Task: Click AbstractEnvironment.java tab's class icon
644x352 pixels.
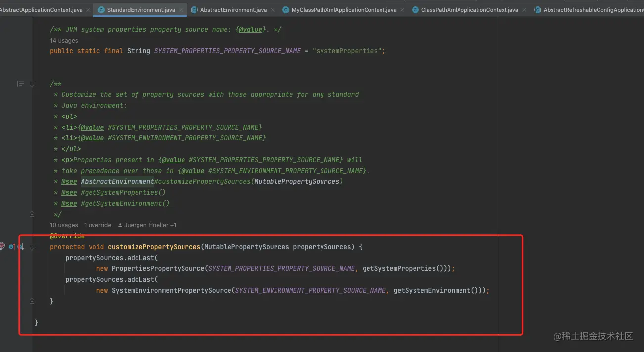Action: (193, 10)
